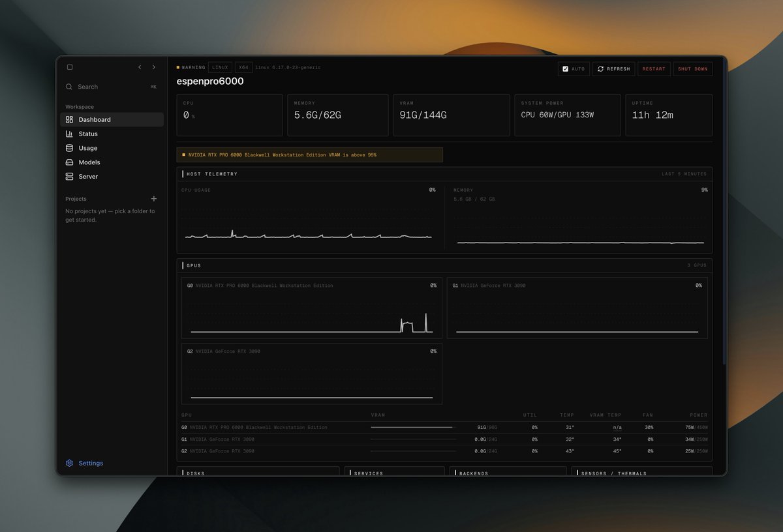This screenshot has height=532, width=783.
Task: Click the SERVICES section header
Action: tap(369, 473)
